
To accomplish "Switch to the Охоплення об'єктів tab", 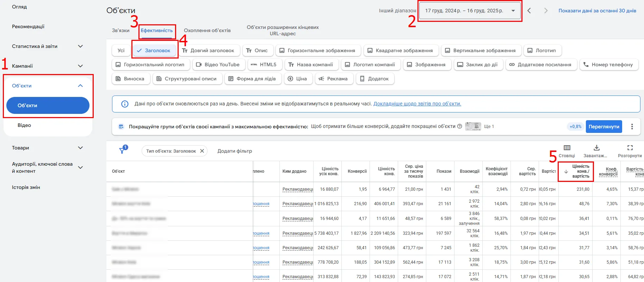I will 207,30.
